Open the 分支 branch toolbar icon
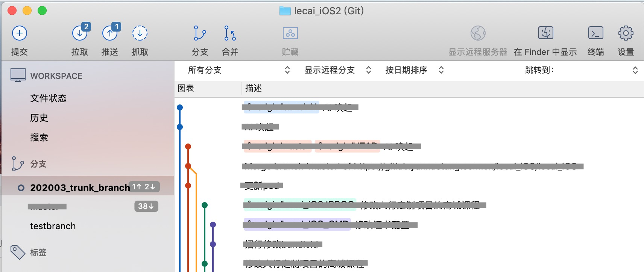644x272 pixels. (200, 33)
